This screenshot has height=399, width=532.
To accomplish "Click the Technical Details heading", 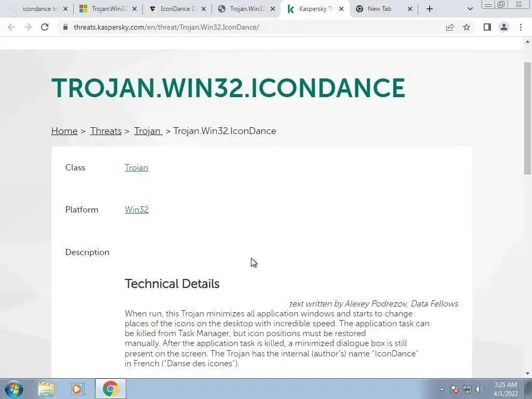I will pyautogui.click(x=172, y=284).
